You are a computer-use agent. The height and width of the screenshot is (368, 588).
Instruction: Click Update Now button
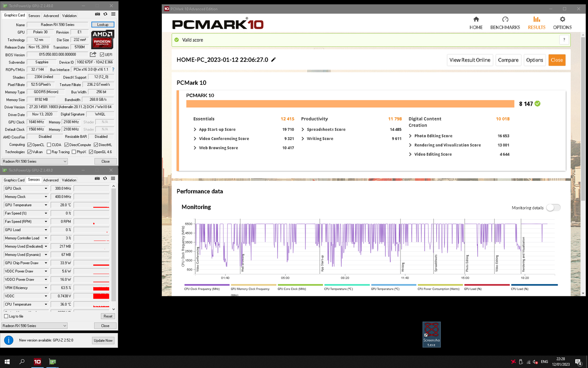pyautogui.click(x=103, y=340)
